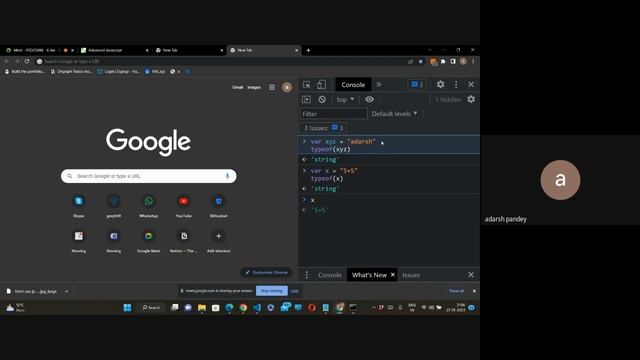Viewport: 640px width, 360px height.
Task: Open File Explorer from the taskbar
Action: 202,308
